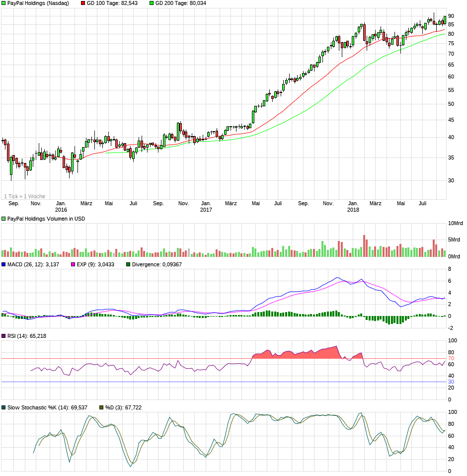This screenshot has height=476, width=467.
Task: Click '%D (3): 67,722' label
Action: pyautogui.click(x=124, y=408)
